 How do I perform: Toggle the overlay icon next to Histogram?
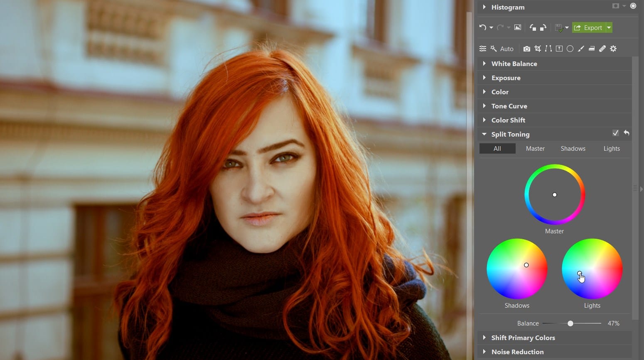click(615, 6)
